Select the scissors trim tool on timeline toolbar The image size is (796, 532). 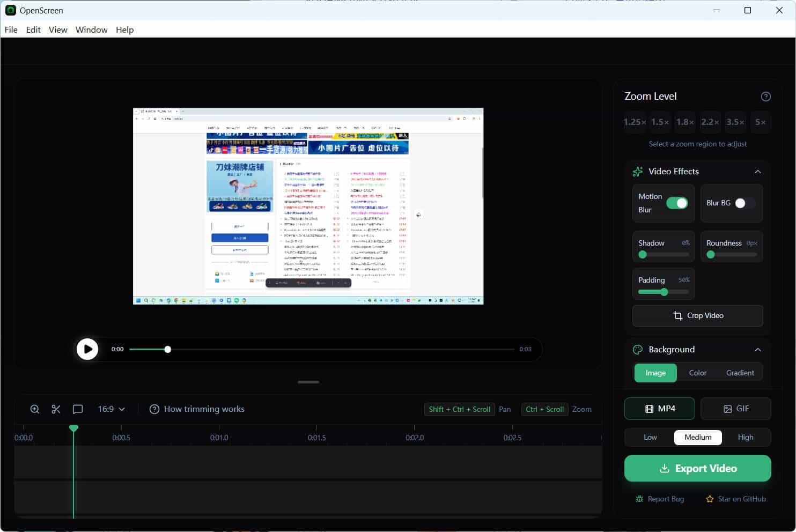(x=56, y=409)
